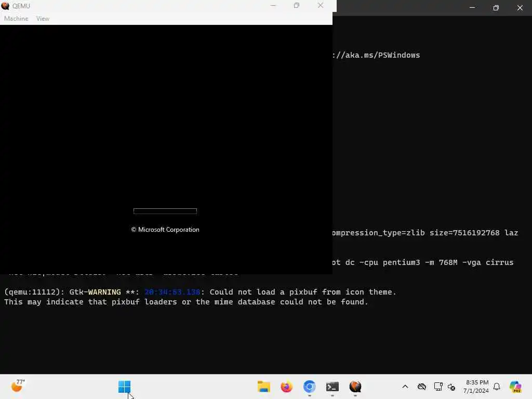Click the QEMU logo in title bar

pos(5,6)
